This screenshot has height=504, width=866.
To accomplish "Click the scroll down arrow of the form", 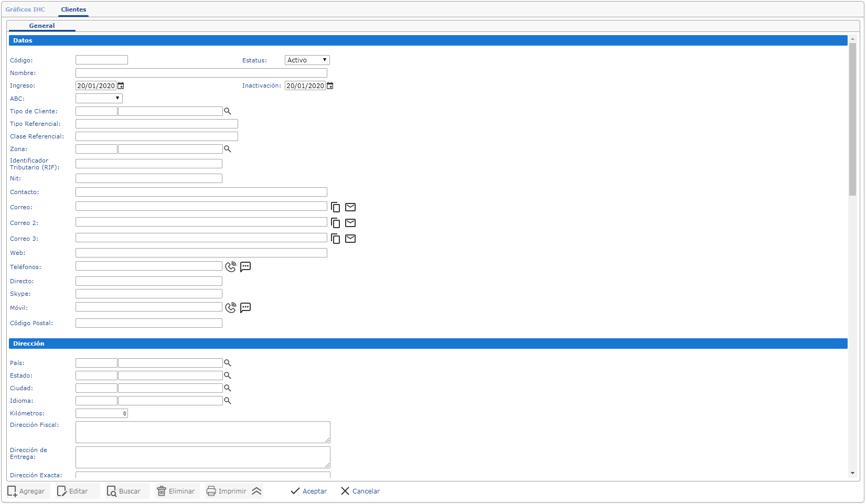I will [852, 473].
